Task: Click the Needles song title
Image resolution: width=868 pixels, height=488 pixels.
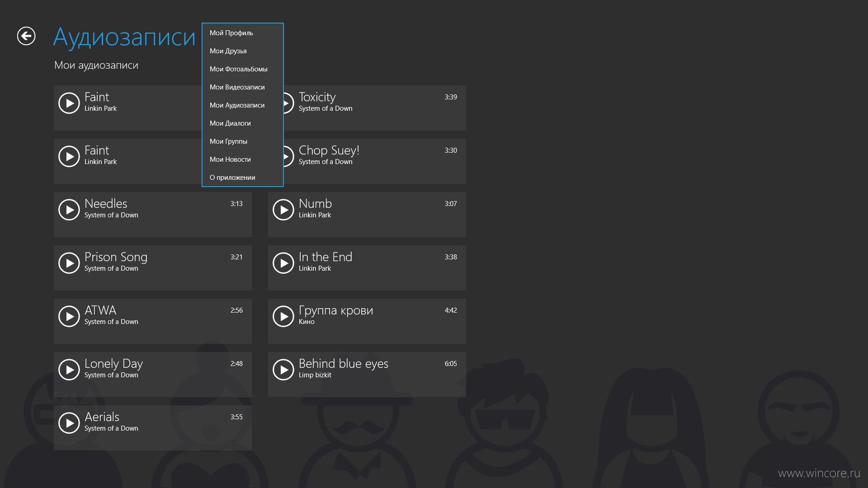Action: tap(106, 204)
